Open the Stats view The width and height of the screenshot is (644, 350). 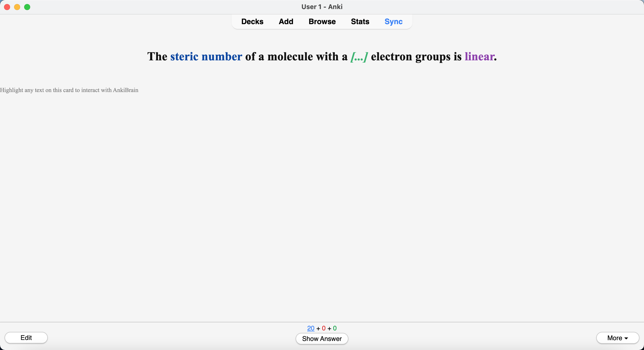click(360, 22)
